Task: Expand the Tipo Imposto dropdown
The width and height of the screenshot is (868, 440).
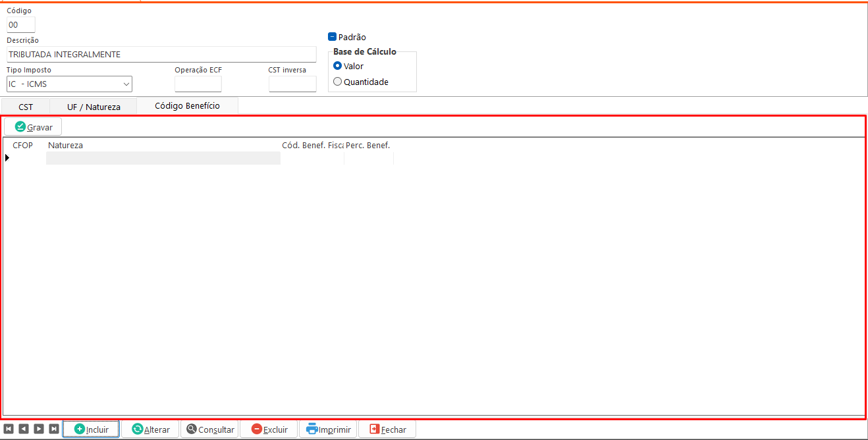Action: point(126,84)
